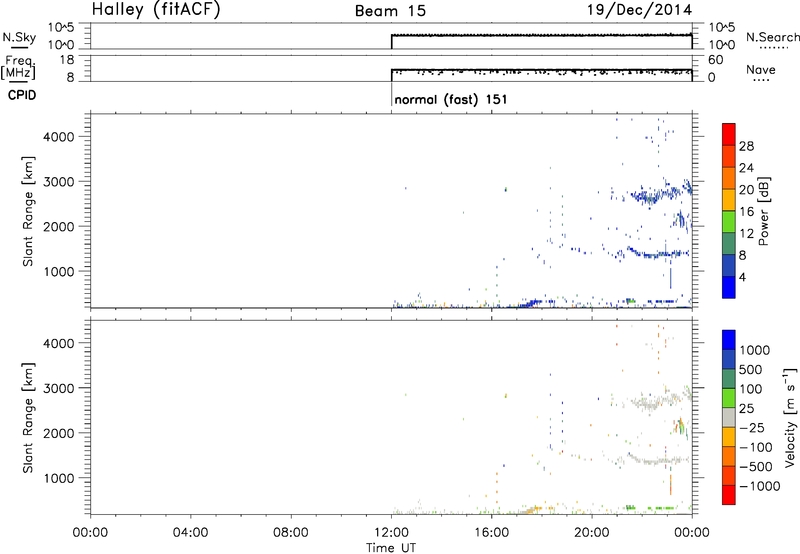Click the 'Velocity [m s-1]' colorbar title

coord(790,417)
